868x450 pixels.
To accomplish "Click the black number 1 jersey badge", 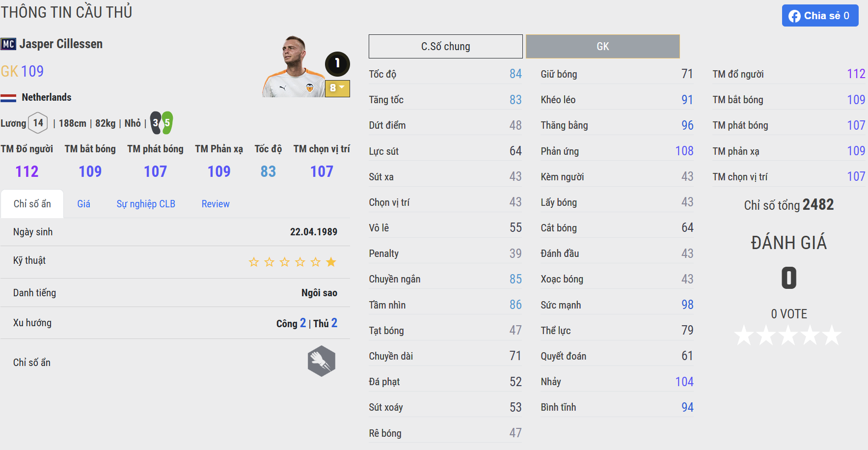I will click(x=337, y=63).
